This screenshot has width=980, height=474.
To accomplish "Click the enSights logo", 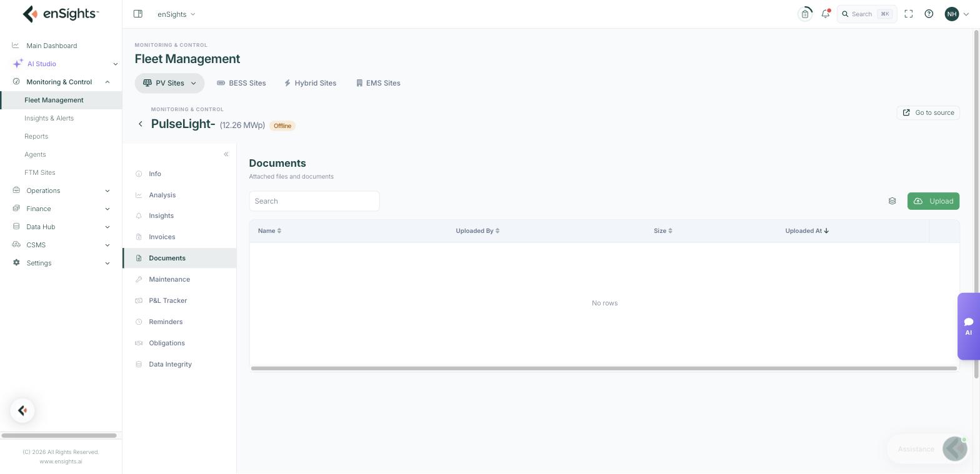I will (x=61, y=14).
